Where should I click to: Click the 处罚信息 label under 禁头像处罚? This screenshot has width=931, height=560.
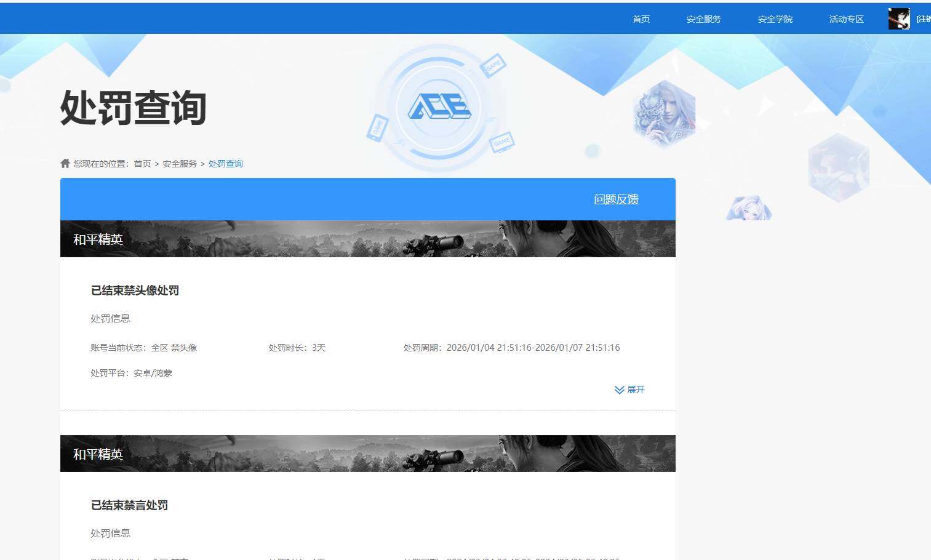tap(110, 318)
